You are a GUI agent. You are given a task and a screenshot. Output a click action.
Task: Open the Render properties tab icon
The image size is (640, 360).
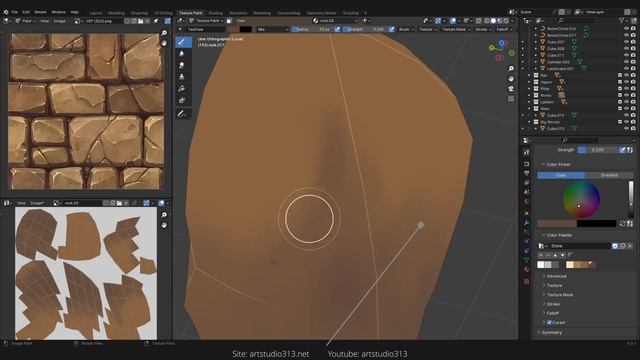click(x=527, y=164)
